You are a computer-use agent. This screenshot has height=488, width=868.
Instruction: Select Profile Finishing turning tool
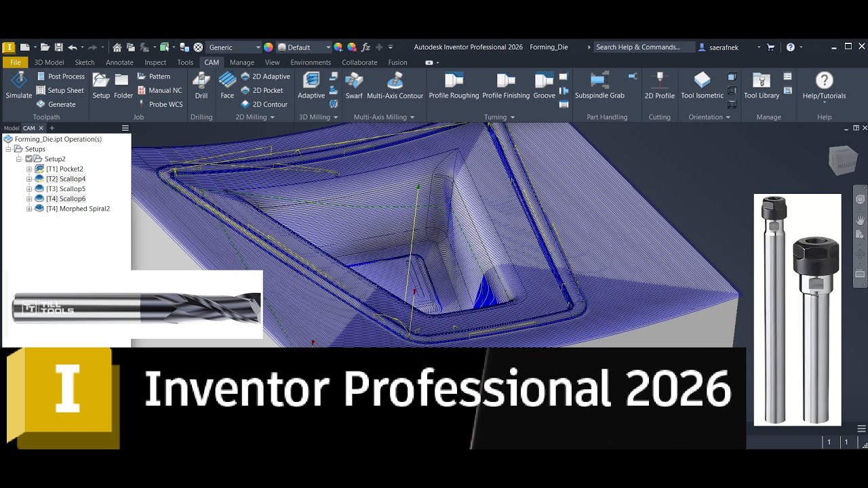pos(506,85)
